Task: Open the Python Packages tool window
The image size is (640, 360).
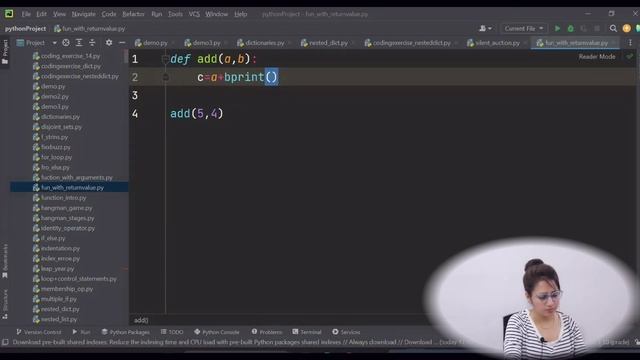Action: 126,332
